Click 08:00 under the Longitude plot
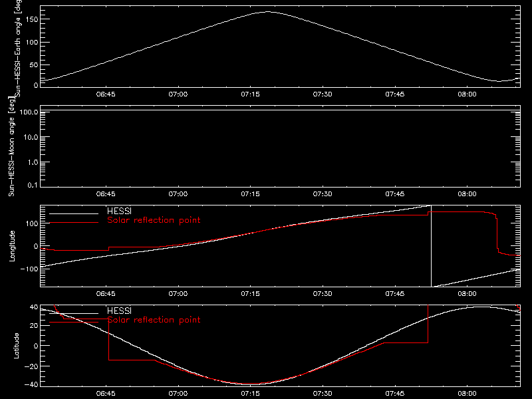The image size is (532, 399). point(467,294)
